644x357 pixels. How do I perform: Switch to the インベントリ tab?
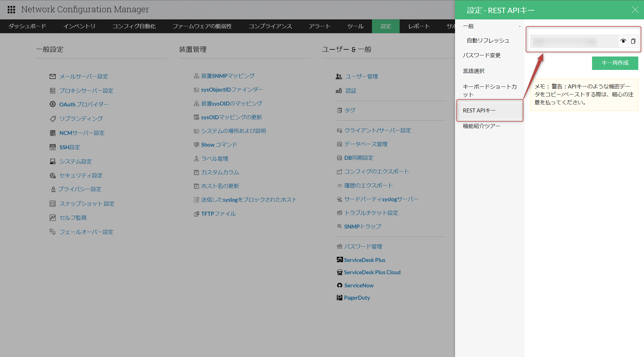(79, 26)
